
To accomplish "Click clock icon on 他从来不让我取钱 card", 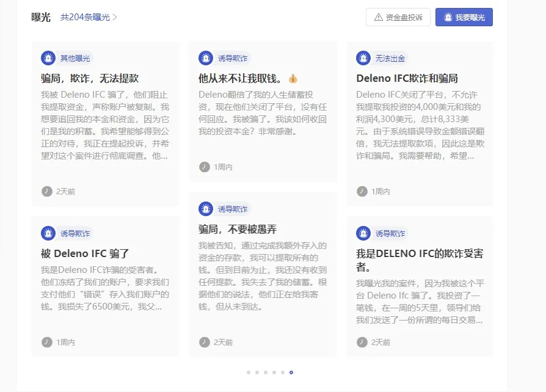I will pos(205,167).
